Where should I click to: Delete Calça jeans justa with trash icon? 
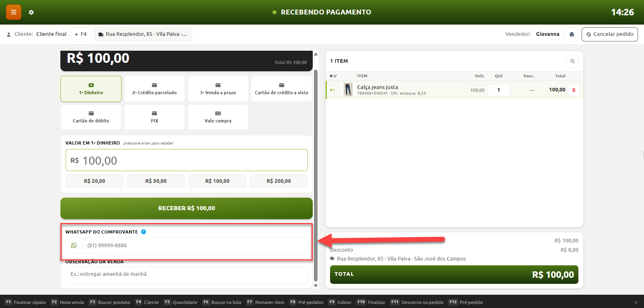(x=574, y=90)
